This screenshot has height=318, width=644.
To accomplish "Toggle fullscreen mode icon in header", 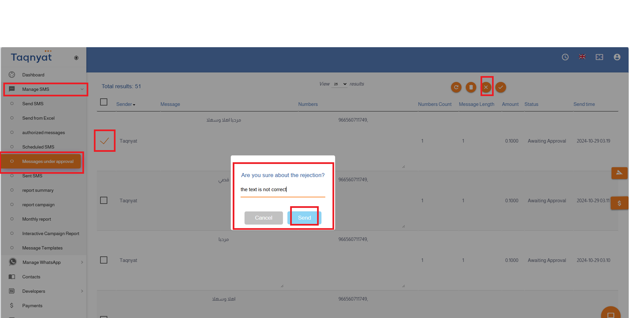I will pyautogui.click(x=599, y=57).
